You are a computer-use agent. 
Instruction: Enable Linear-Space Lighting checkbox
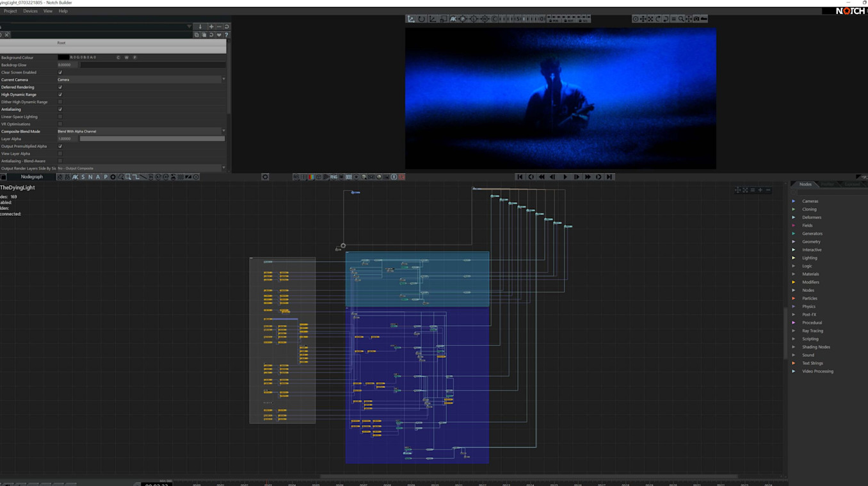point(60,117)
